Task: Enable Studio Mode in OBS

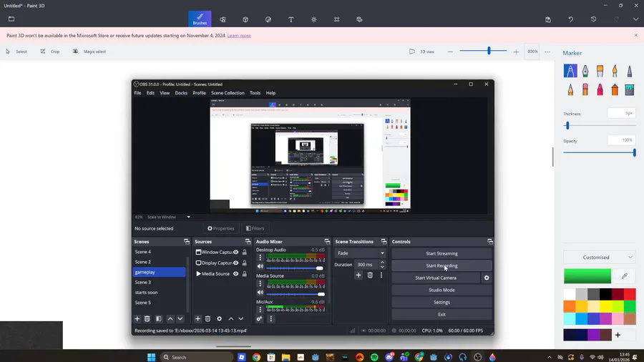Action: 441,290
